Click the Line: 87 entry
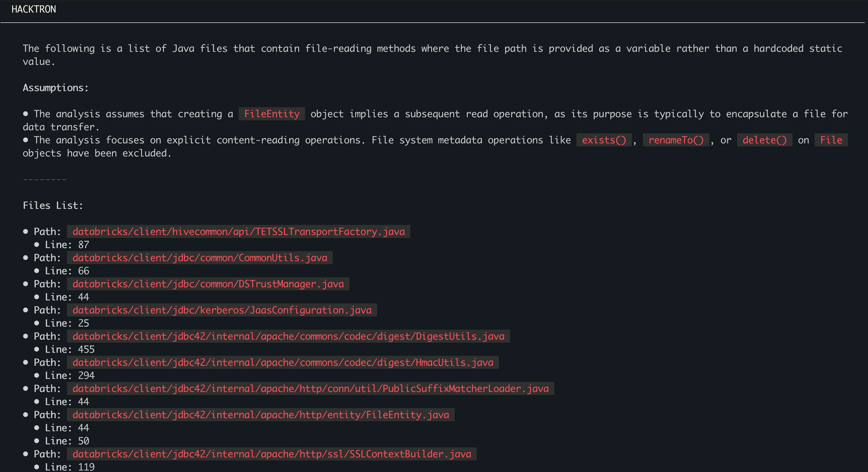Image resolution: width=868 pixels, height=472 pixels. (67, 245)
